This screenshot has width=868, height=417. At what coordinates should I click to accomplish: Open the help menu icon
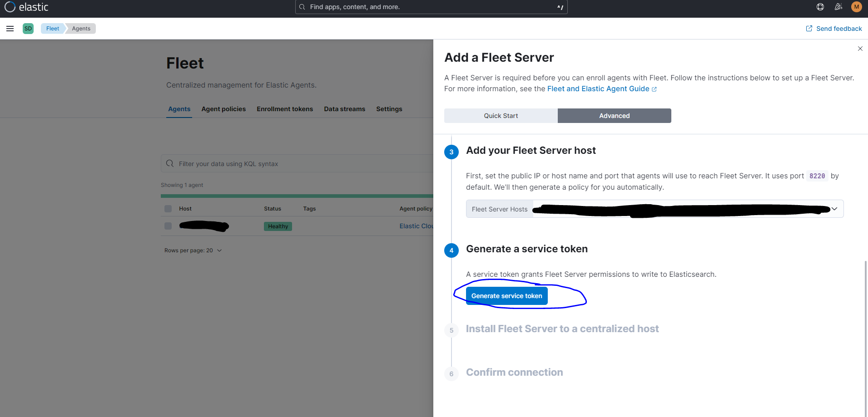point(820,7)
